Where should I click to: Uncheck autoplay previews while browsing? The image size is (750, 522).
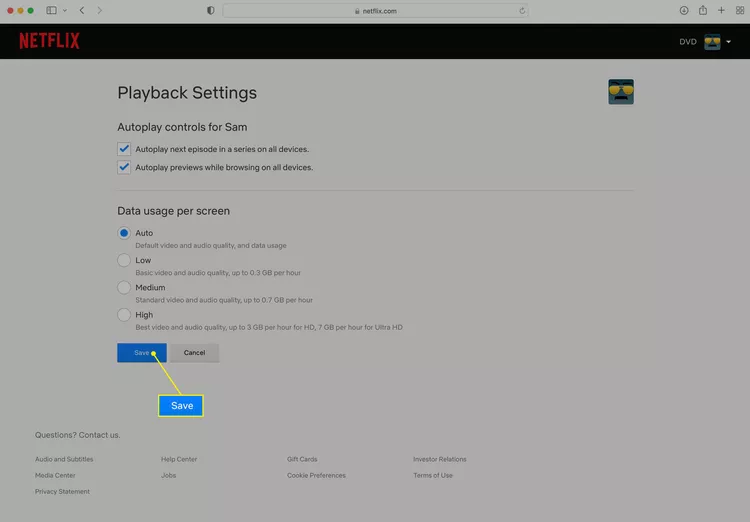pyautogui.click(x=124, y=167)
